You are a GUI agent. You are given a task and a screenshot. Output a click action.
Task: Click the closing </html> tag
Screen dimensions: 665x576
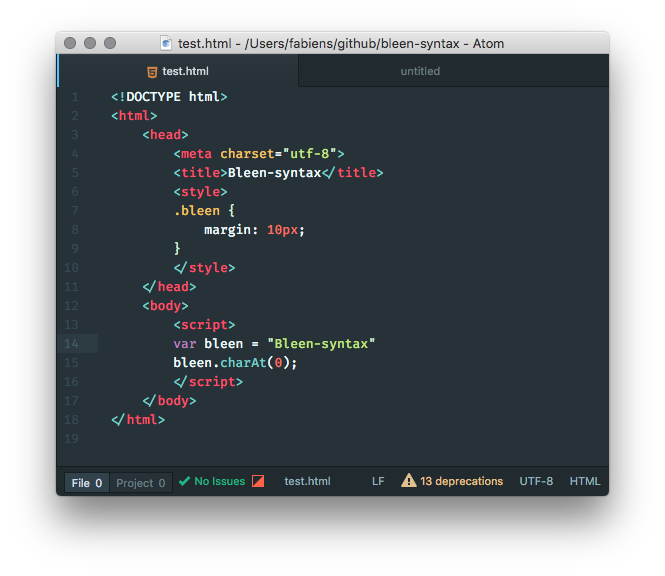point(138,420)
